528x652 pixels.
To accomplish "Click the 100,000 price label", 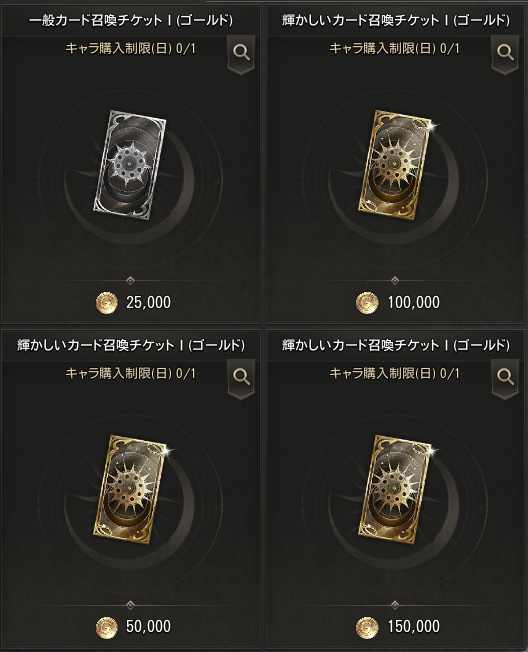I will pyautogui.click(x=414, y=303).
